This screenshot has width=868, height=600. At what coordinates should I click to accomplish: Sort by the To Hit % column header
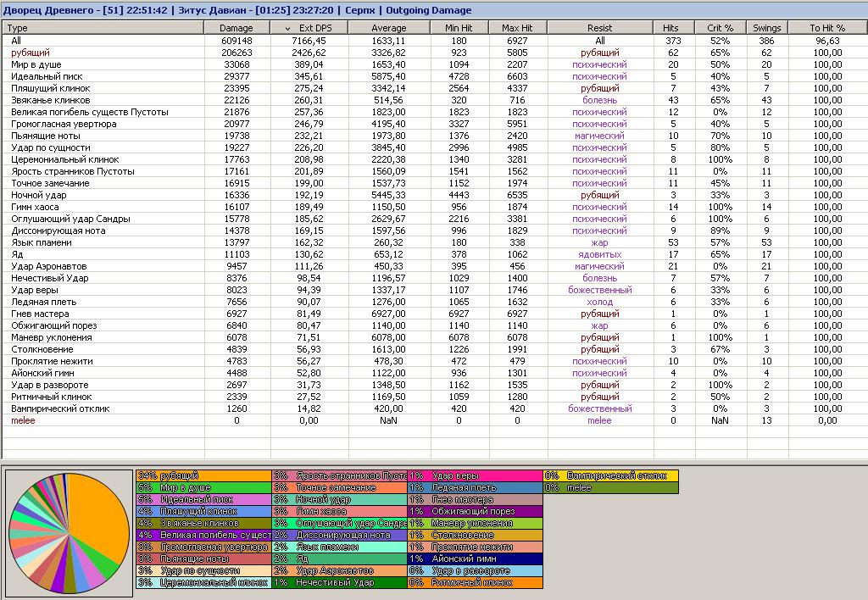click(827, 28)
